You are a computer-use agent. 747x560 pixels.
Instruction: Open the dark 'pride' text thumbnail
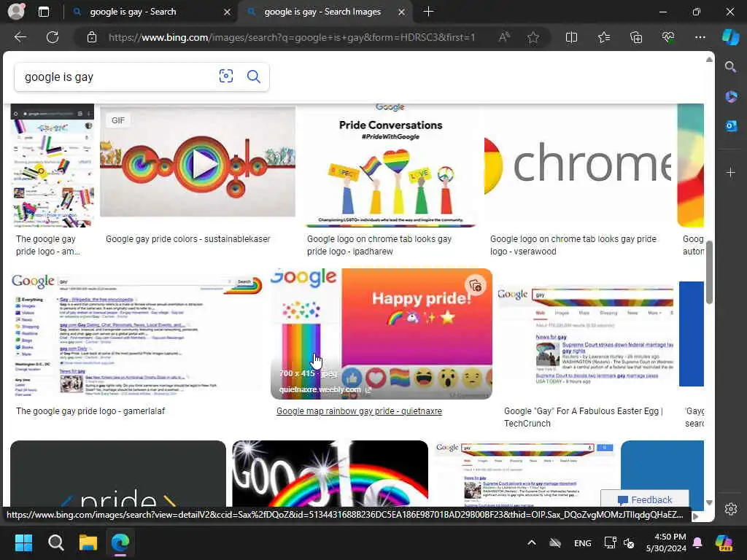click(x=117, y=474)
